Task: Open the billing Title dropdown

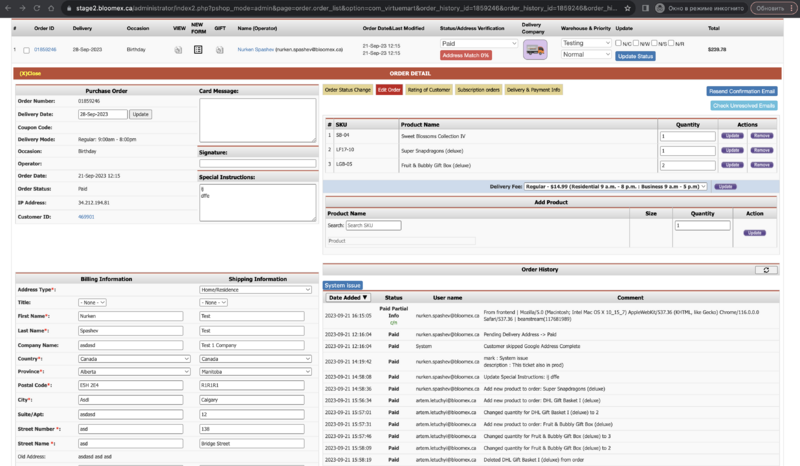Action: (92, 303)
